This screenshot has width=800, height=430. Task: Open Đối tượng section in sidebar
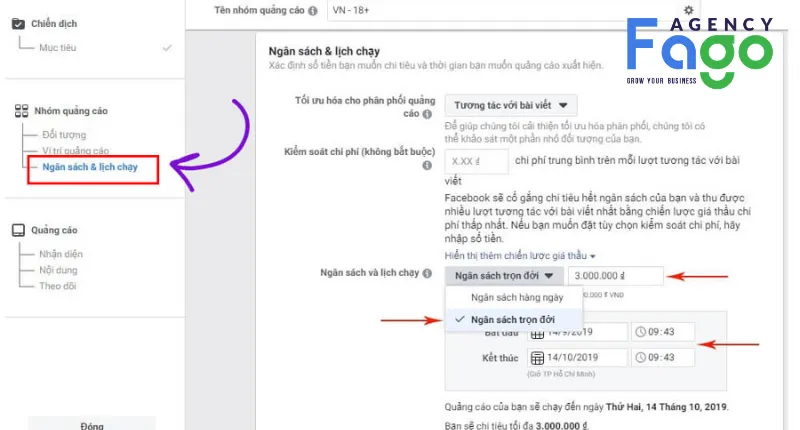click(64, 135)
